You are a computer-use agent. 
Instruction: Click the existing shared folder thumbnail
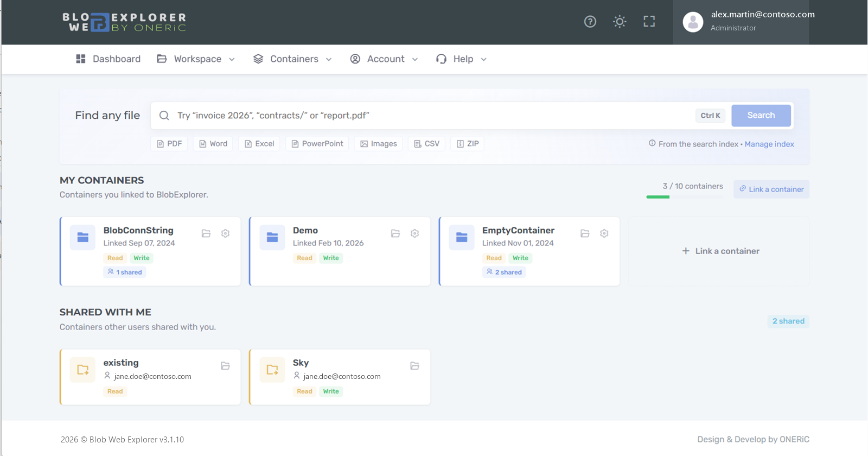pos(83,370)
